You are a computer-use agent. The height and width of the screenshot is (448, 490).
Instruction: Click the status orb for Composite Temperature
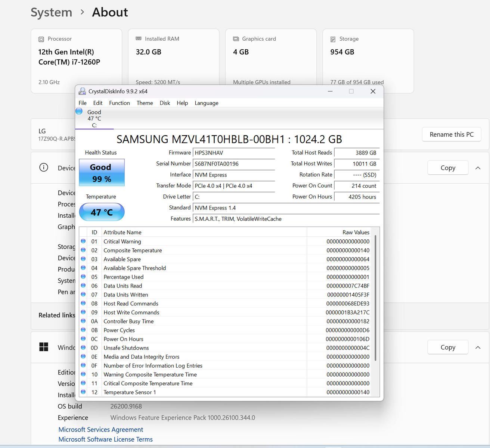83,250
